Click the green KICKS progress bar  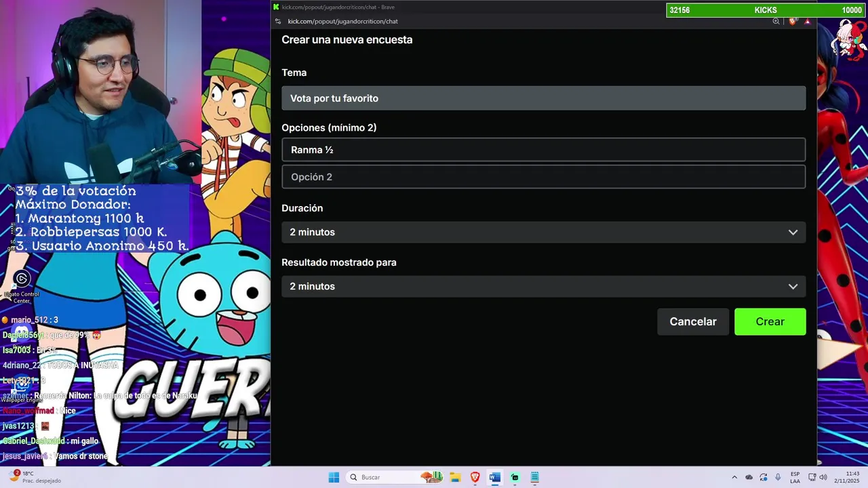(x=766, y=10)
